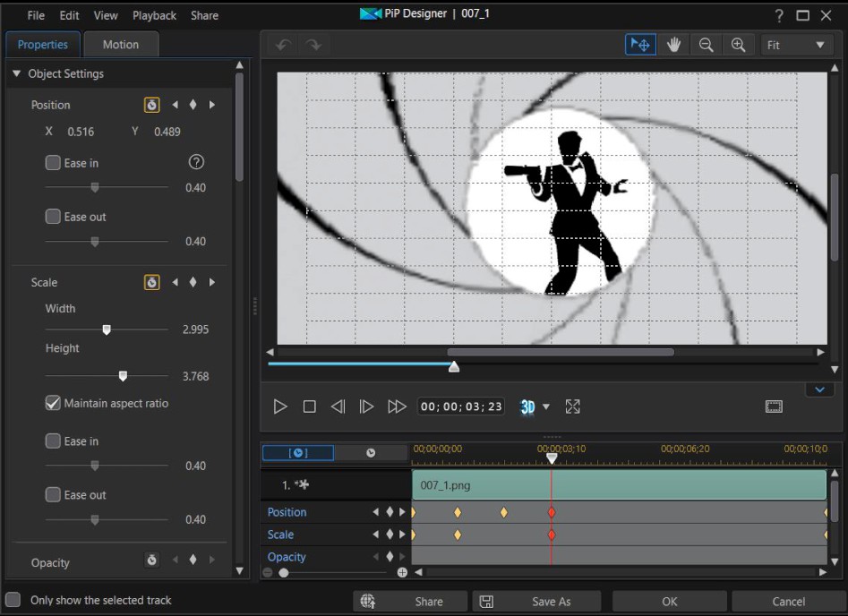Click the preview scrubber handle
This screenshot has width=848, height=616.
click(454, 367)
